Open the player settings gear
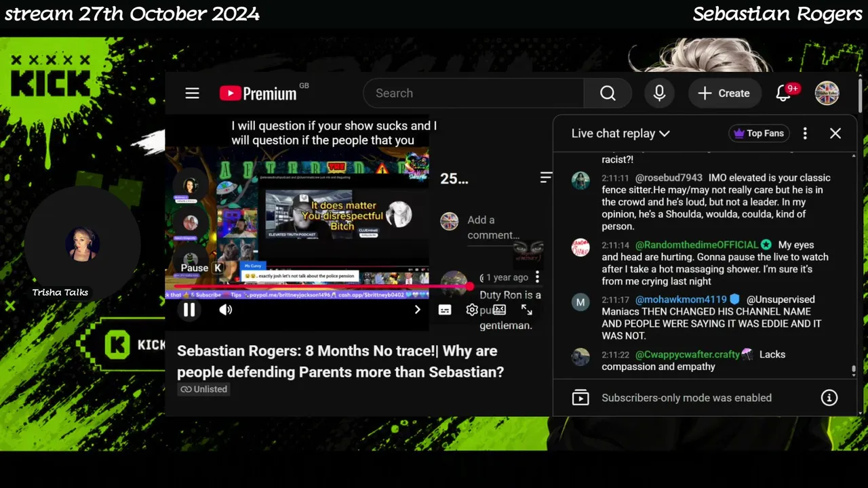The image size is (868, 488). 472,310
